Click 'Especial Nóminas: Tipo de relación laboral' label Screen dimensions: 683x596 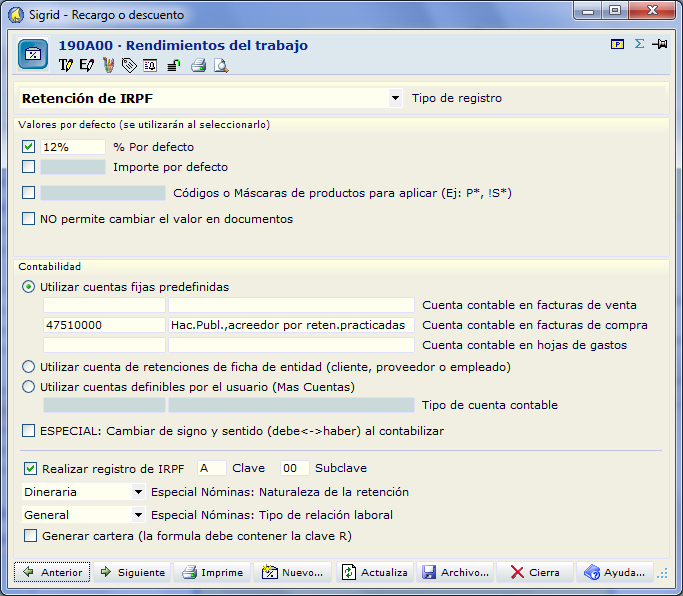(272, 515)
